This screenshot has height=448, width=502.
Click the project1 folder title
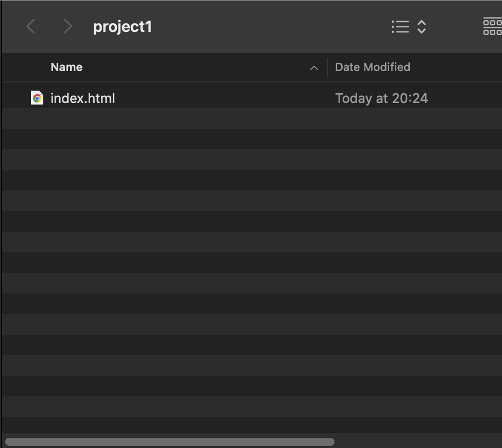(122, 27)
